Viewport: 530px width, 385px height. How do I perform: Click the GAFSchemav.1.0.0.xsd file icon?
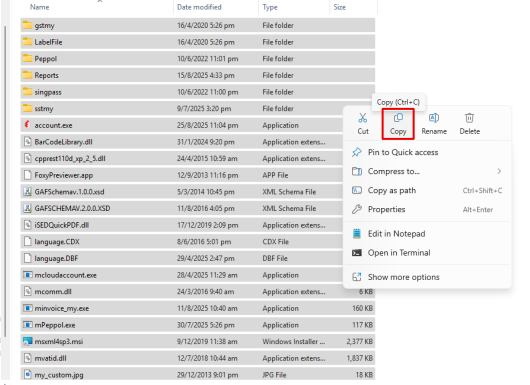pos(28,192)
